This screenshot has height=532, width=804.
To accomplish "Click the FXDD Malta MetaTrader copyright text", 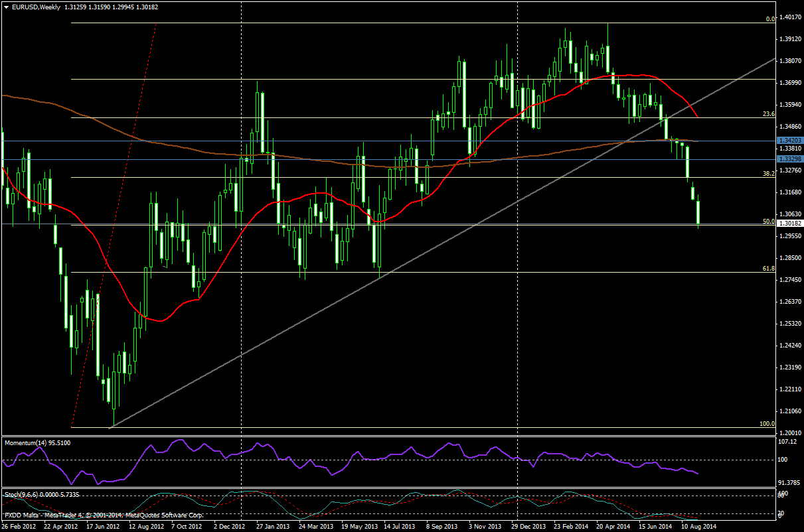I will tap(103, 515).
